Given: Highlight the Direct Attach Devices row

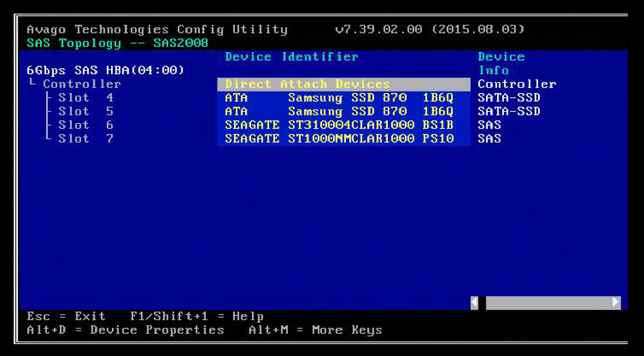Looking at the screenshot, I should (344, 84).
